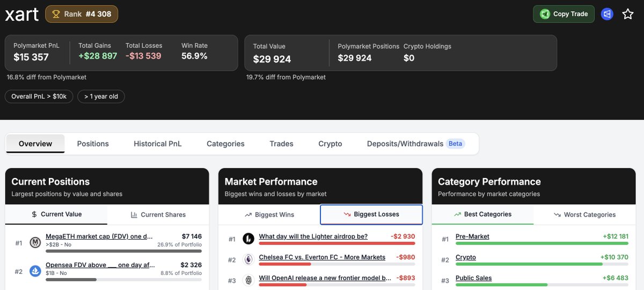The width and height of the screenshot is (644, 290).
Task: Click the trend icon beside Best Categories
Action: [x=457, y=214]
